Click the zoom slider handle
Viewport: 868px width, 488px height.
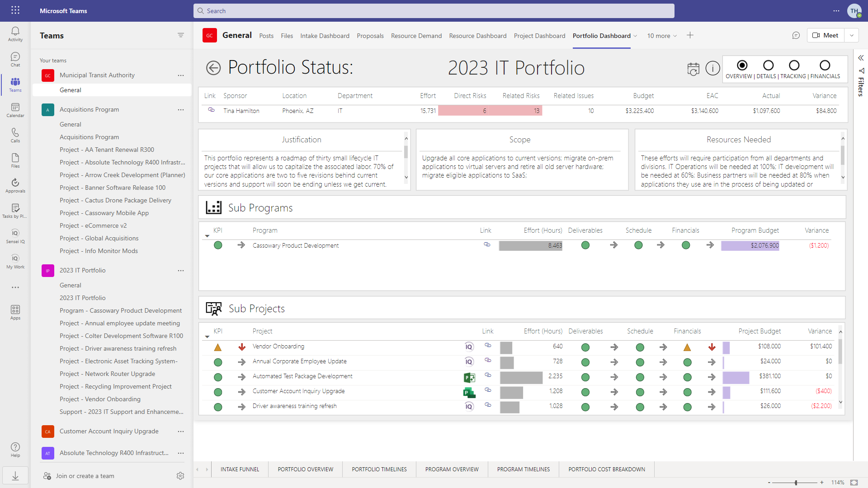pos(796,483)
